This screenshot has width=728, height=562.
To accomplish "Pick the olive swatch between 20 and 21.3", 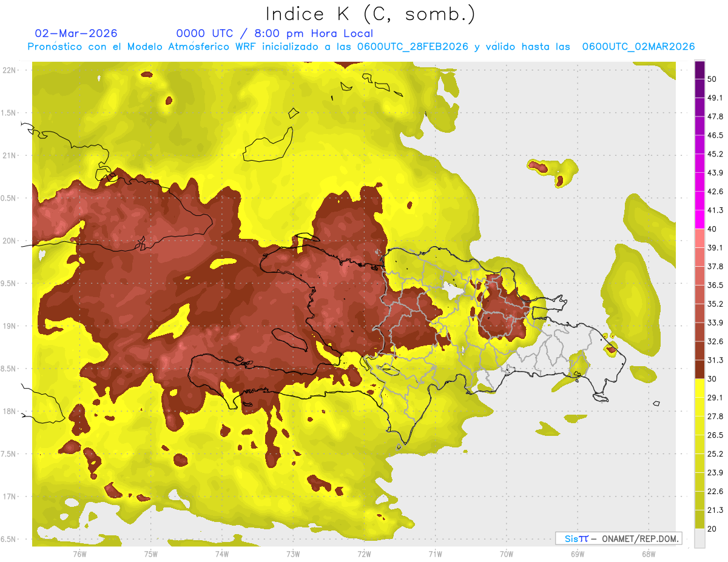I will tap(700, 520).
